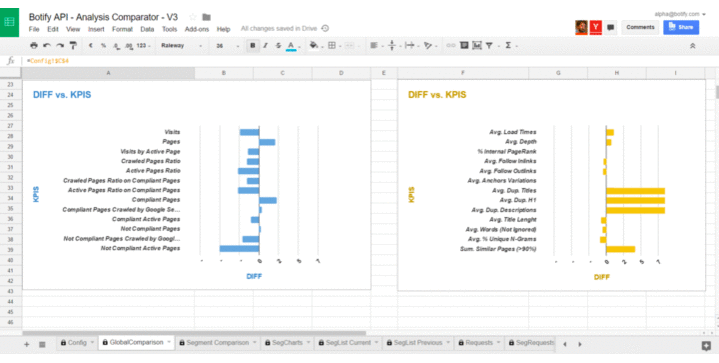Add a new sheet with plus
The image size is (719, 363).
tap(27, 344)
